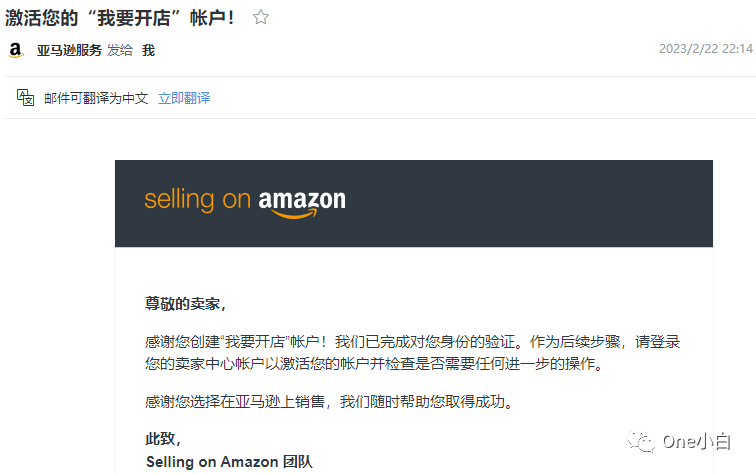Click the dark banner area right of the logo
756x474 pixels.
(530, 203)
